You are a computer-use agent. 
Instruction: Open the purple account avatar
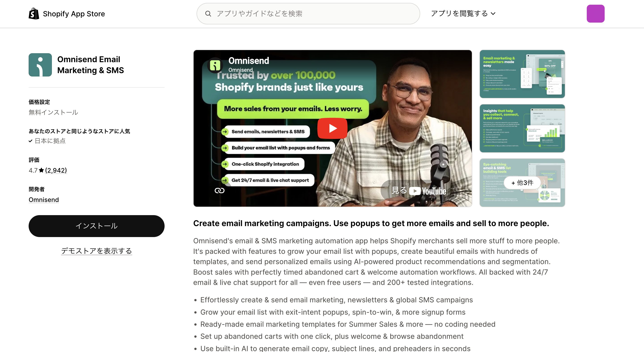(x=595, y=13)
